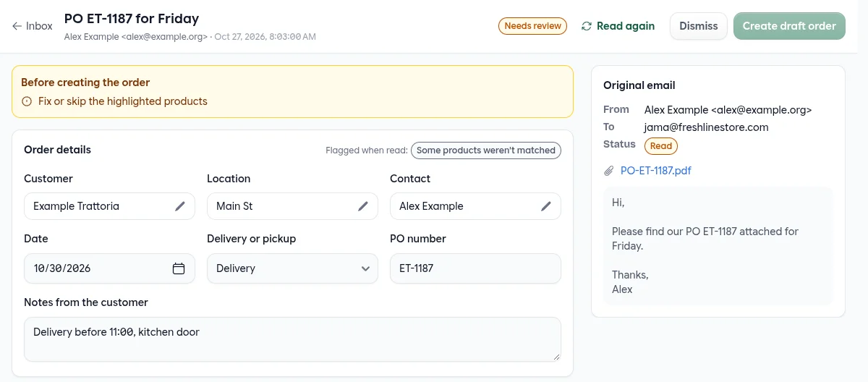Click the Some products weren't matched tag
This screenshot has height=382, width=868.
(486, 150)
